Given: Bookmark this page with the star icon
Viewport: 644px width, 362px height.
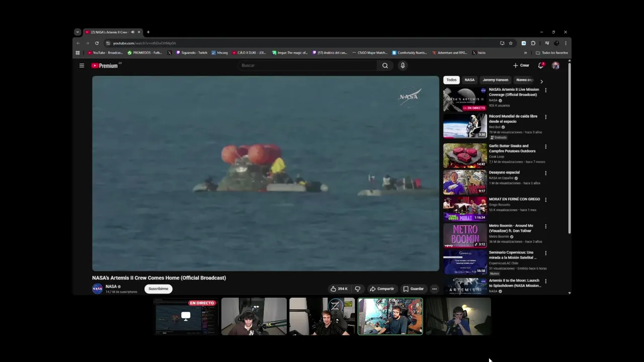Looking at the screenshot, I should point(511,43).
